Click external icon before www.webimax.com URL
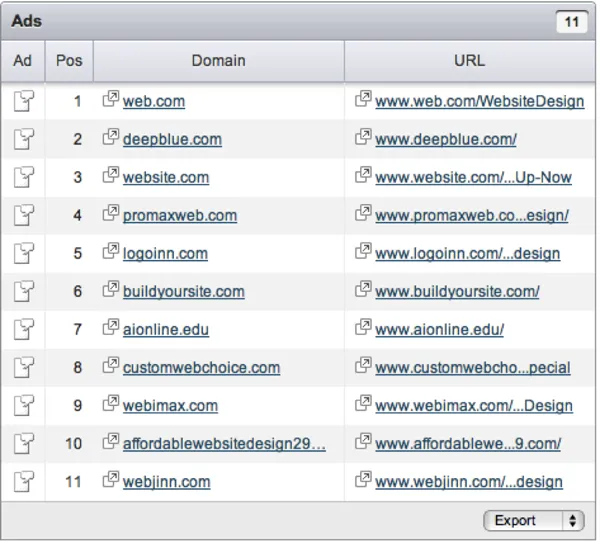Image resolution: width=600 pixels, height=542 pixels. pos(363,404)
